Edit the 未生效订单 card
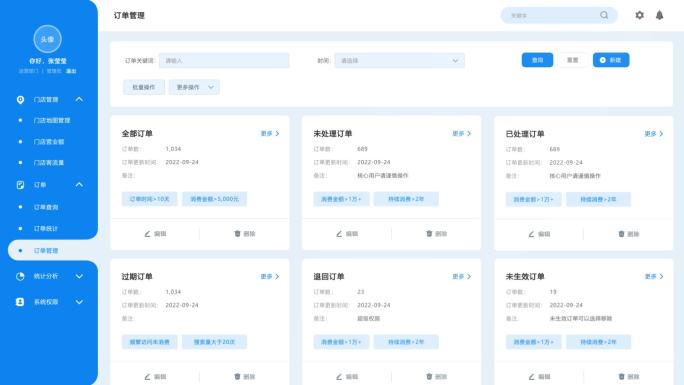Image resolution: width=684 pixels, height=385 pixels. pyautogui.click(x=539, y=376)
